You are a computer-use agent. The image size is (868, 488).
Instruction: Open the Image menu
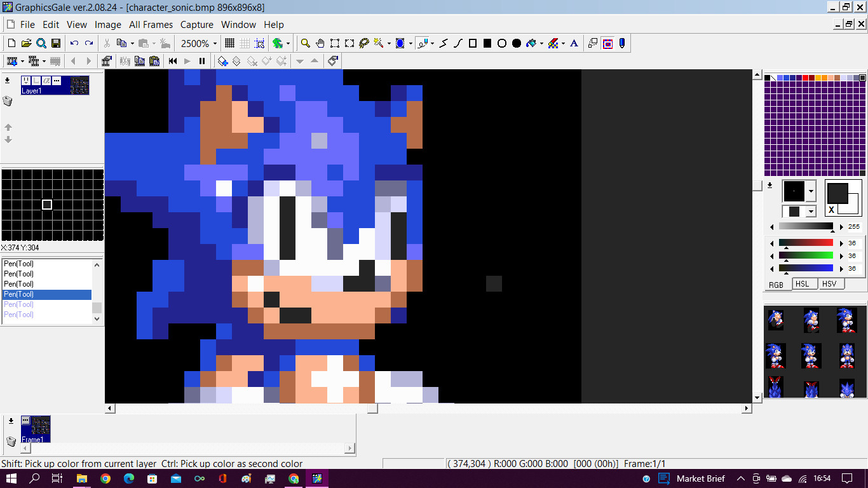[107, 24]
